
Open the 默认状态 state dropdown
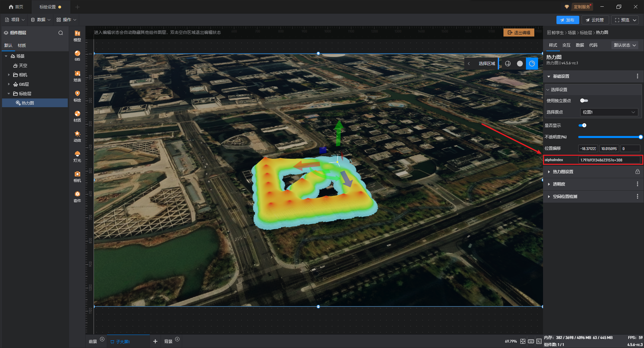[625, 45]
